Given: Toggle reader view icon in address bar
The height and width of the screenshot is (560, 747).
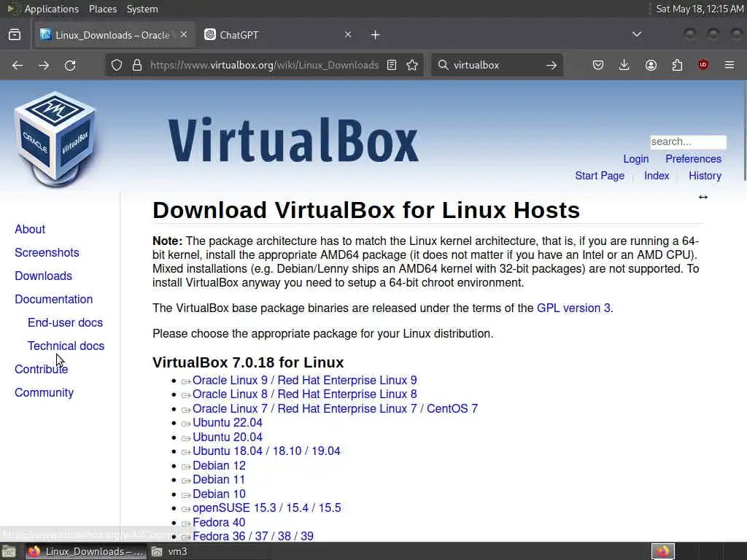Looking at the screenshot, I should point(392,65).
